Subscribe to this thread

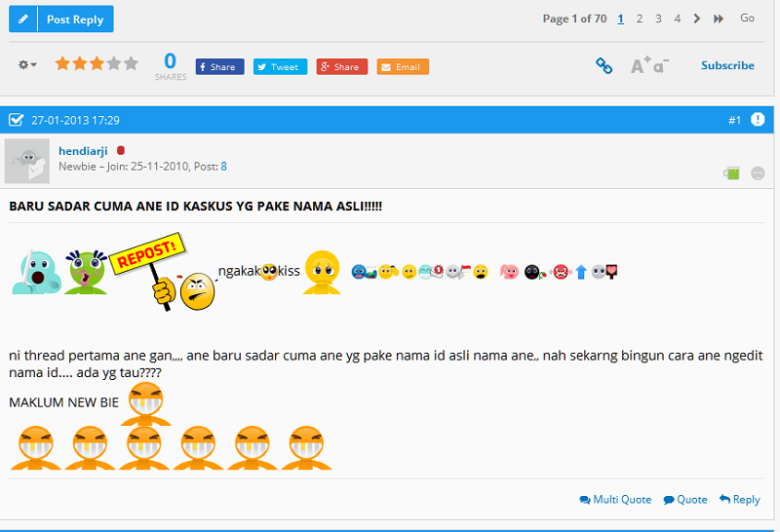(727, 65)
